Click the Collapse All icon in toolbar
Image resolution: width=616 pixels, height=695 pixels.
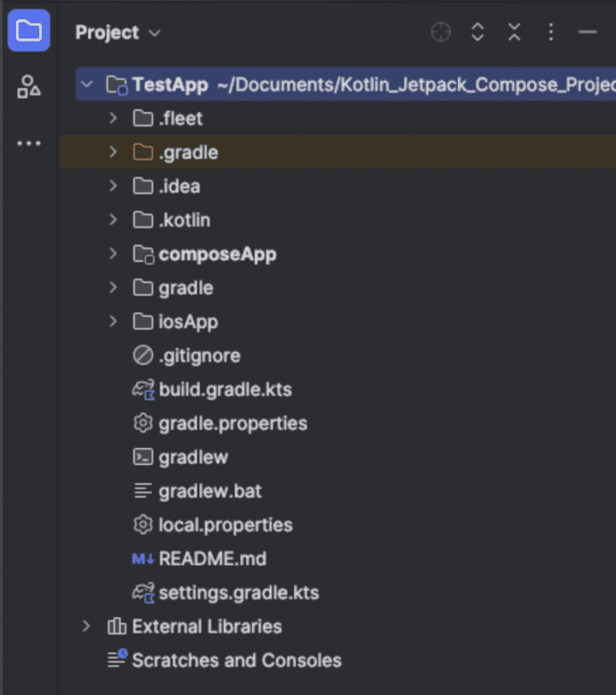[514, 32]
